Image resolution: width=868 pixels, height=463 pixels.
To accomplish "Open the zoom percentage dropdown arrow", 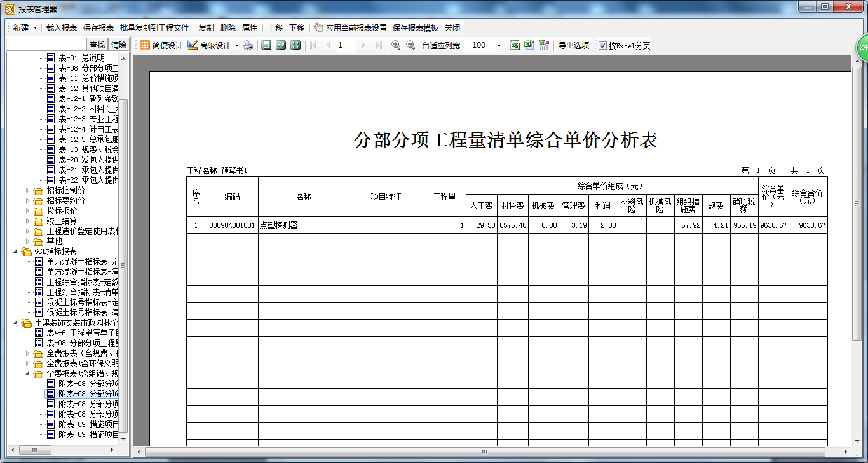I will 499,46.
